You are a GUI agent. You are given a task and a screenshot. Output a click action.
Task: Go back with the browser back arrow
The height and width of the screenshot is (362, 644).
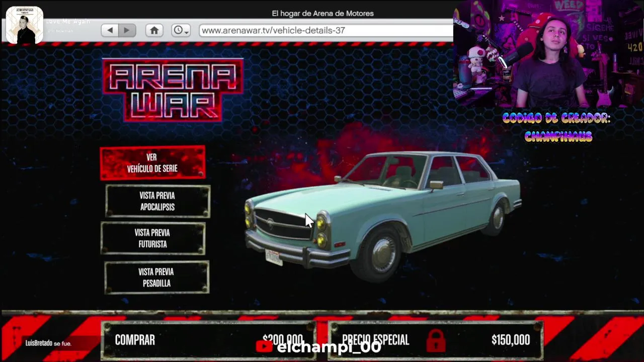tap(110, 30)
